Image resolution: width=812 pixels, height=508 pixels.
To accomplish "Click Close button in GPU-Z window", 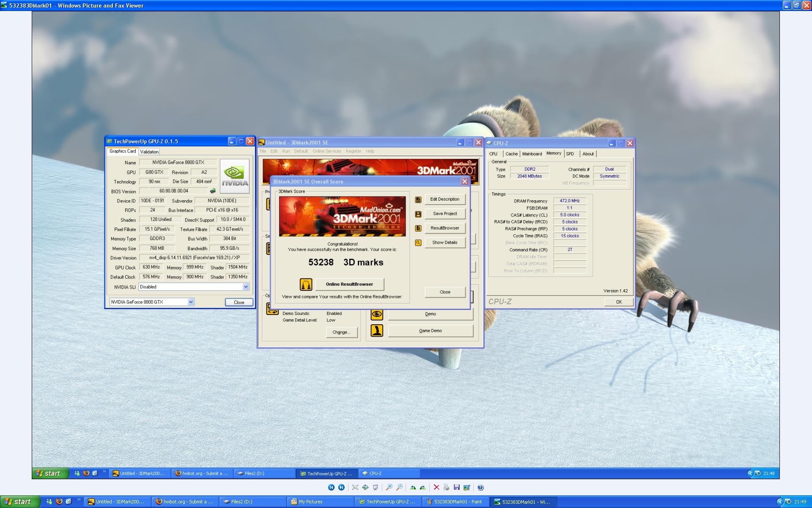I will [239, 302].
